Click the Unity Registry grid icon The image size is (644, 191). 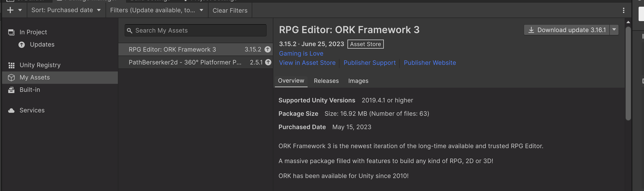tap(11, 65)
